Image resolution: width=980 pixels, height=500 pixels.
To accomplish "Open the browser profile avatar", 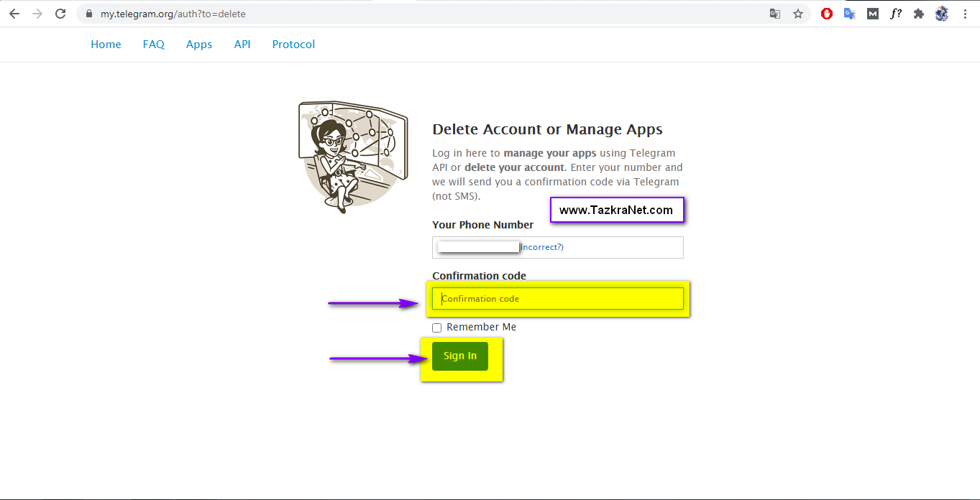I will coord(942,14).
